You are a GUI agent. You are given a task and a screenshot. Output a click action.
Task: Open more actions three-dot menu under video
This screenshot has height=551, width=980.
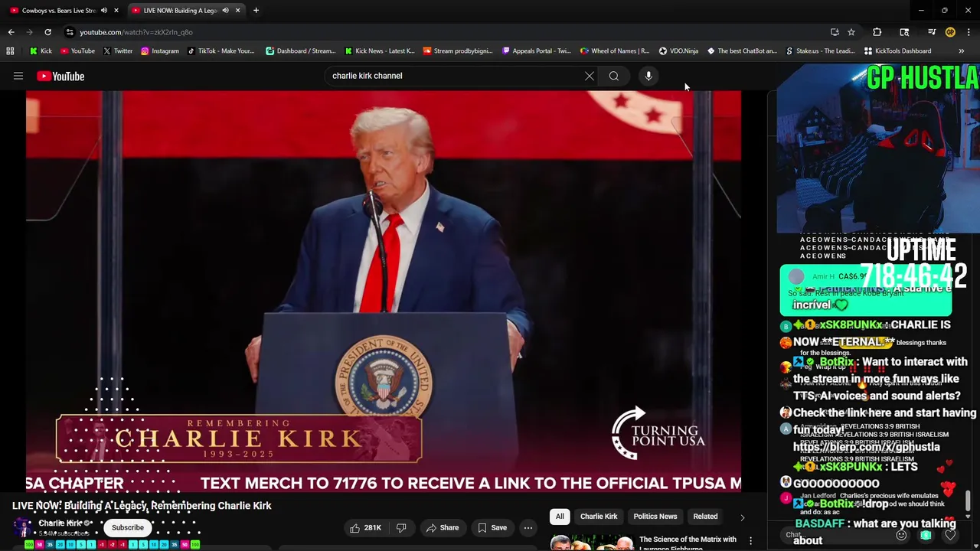528,527
